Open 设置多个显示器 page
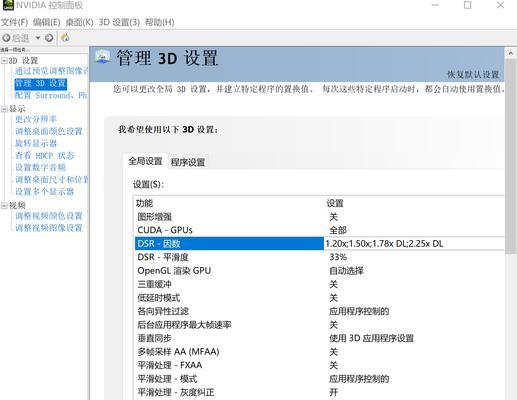517x400 pixels. [44, 192]
